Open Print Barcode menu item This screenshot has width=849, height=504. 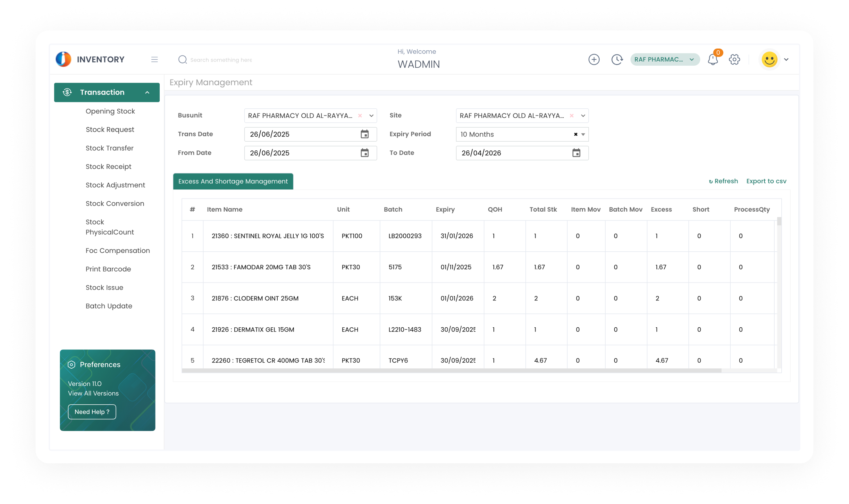coord(108,269)
